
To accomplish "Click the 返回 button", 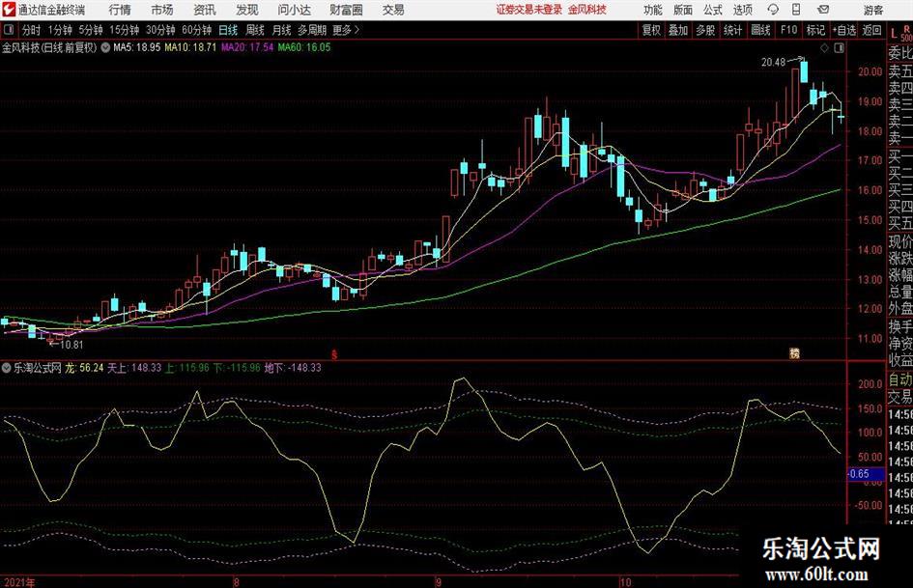I will [x=871, y=30].
